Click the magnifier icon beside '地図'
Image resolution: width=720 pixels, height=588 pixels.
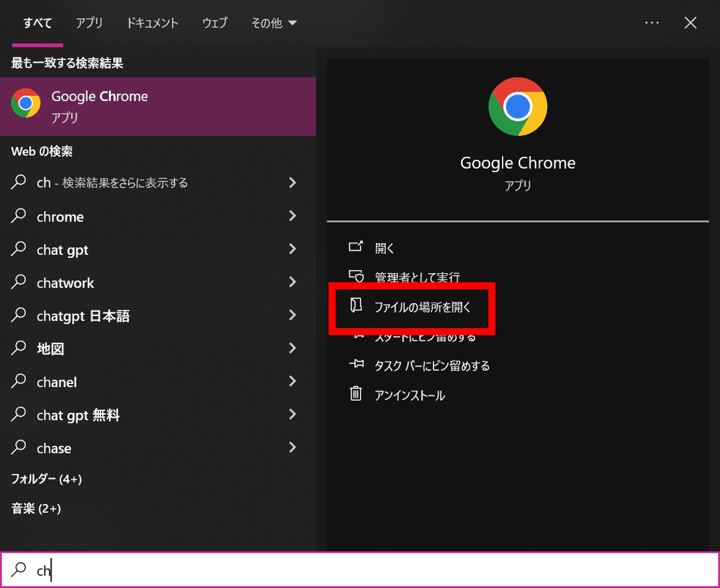point(19,348)
